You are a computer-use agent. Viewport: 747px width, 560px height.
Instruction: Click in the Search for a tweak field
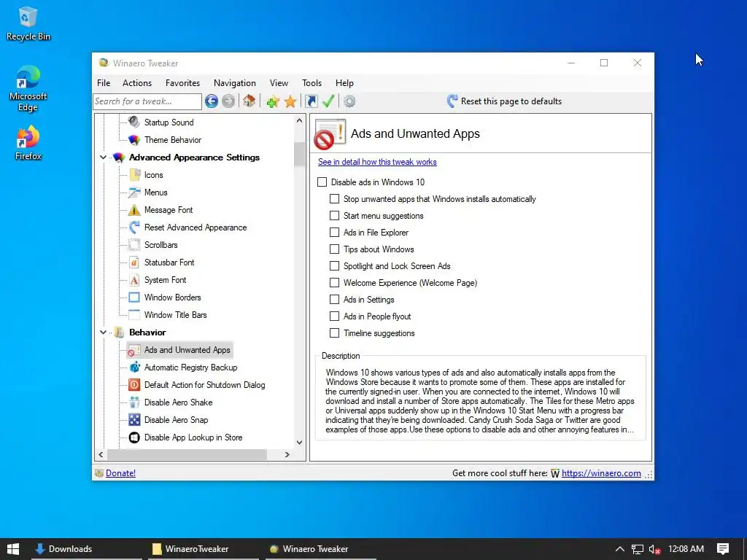point(147,101)
